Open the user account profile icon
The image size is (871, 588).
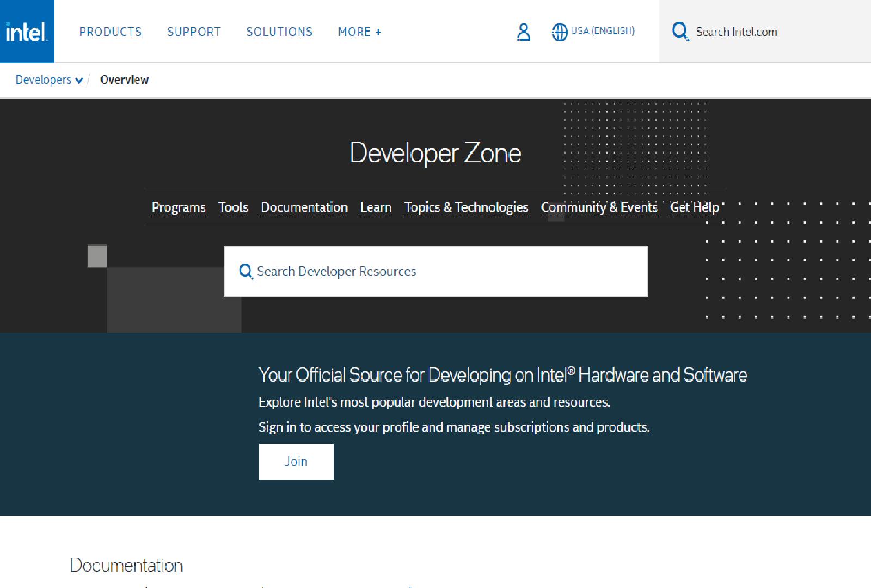click(523, 32)
